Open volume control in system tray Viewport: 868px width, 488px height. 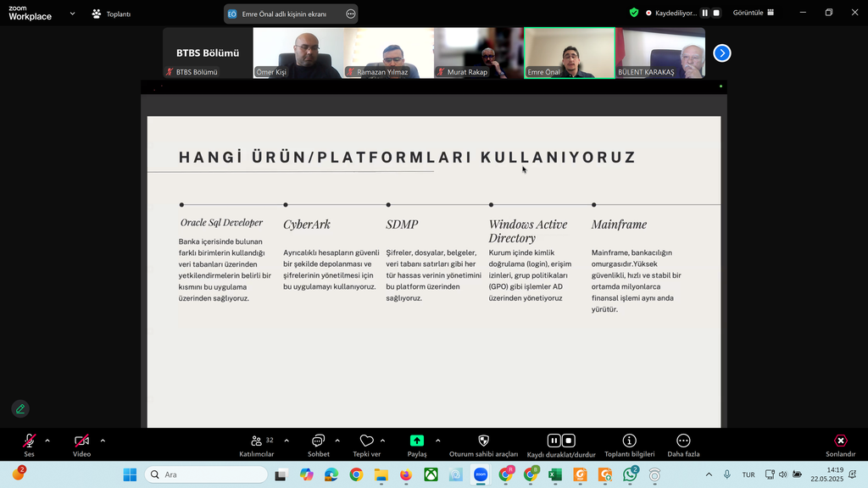[782, 474]
